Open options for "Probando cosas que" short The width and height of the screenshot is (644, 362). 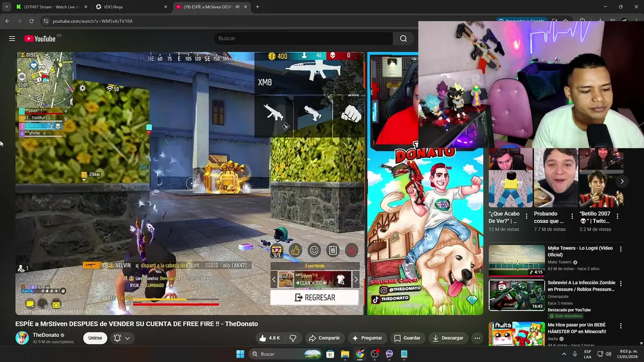[x=572, y=217]
